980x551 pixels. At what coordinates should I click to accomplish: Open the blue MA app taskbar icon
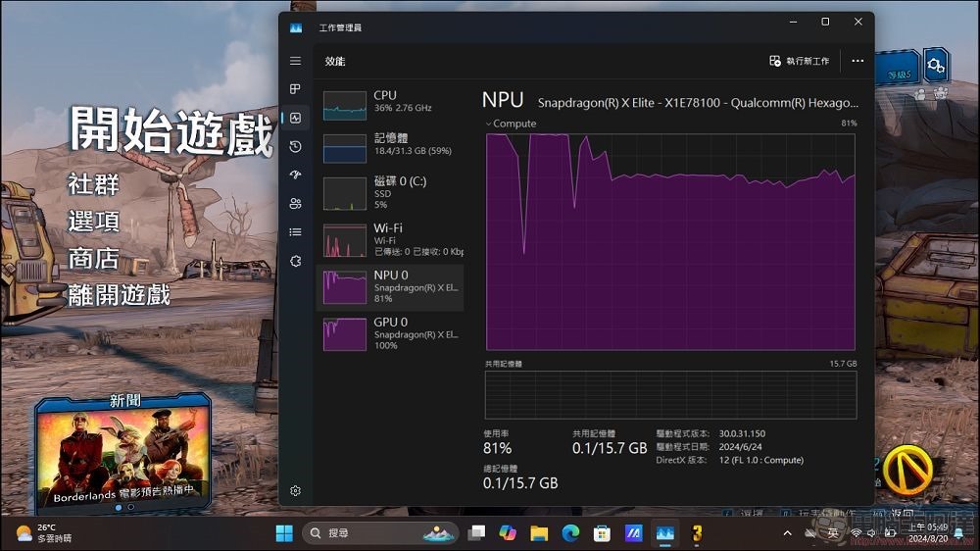pyautogui.click(x=634, y=533)
